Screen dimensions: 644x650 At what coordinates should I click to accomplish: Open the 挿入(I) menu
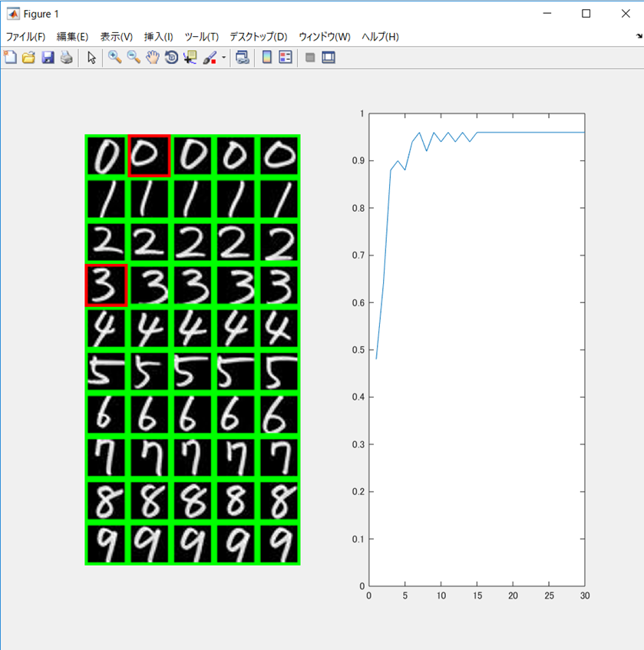pos(159,37)
